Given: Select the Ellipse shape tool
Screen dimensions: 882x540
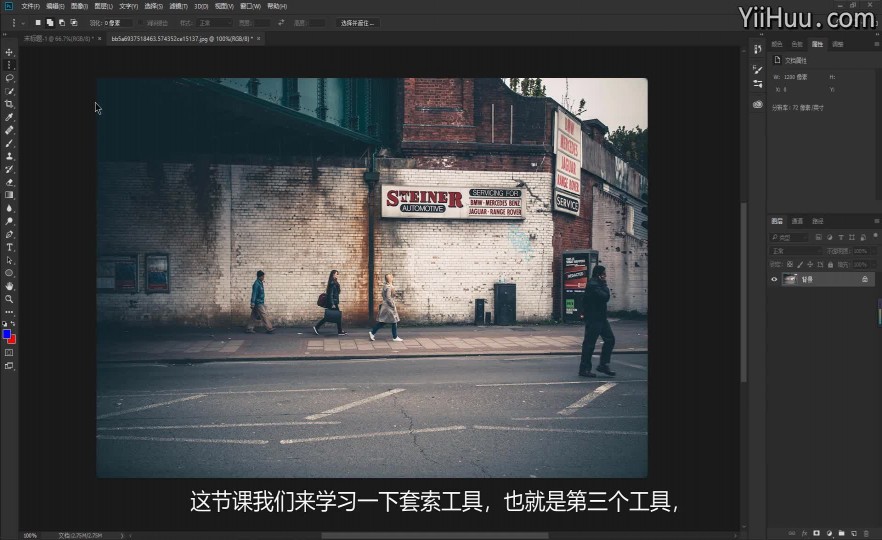Looking at the screenshot, I should [x=9, y=273].
